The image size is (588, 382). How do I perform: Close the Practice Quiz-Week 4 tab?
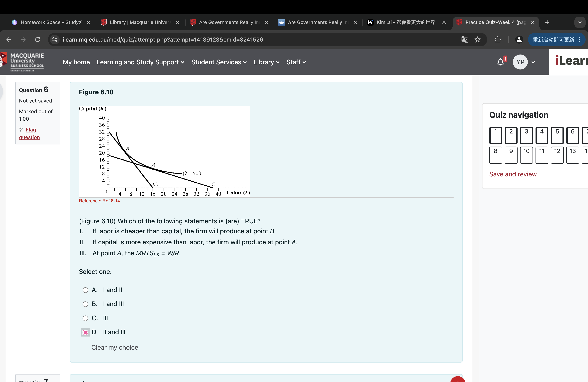pos(533,22)
